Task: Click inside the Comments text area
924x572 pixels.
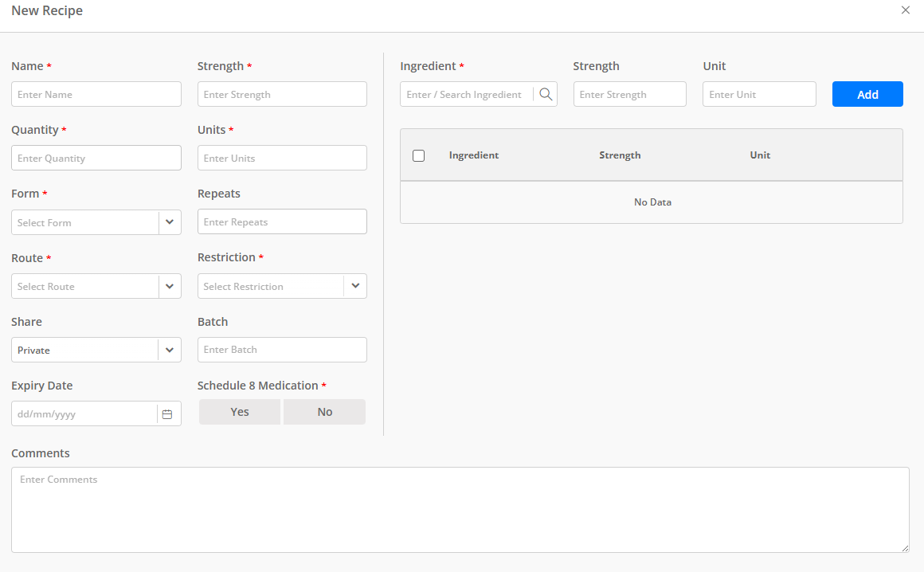Action: (x=460, y=509)
